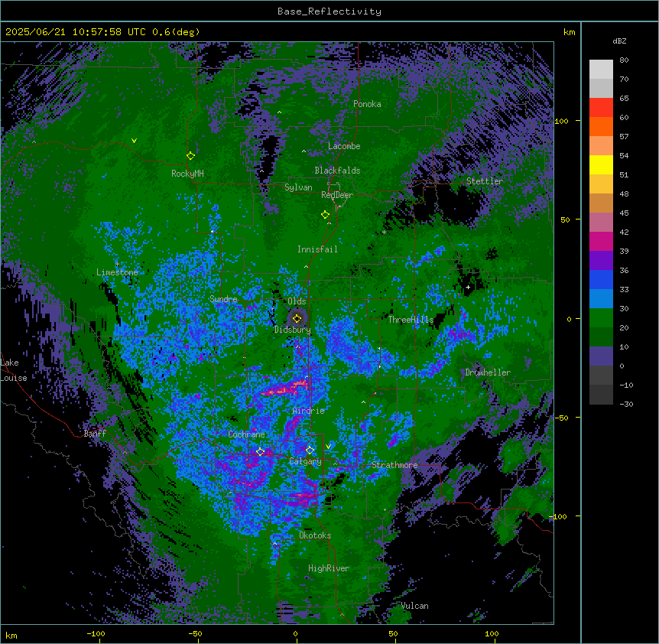
Task: Select the Innisfail city label
Action: pyautogui.click(x=317, y=249)
